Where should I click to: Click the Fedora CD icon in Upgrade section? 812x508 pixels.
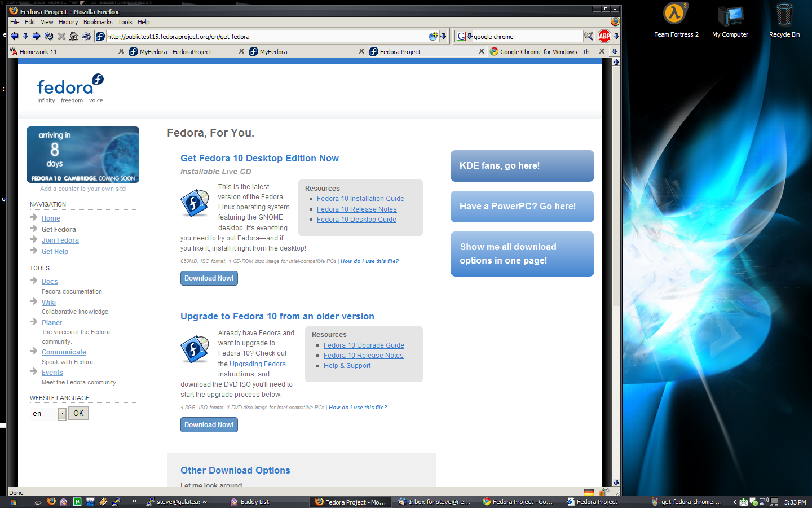tap(195, 349)
